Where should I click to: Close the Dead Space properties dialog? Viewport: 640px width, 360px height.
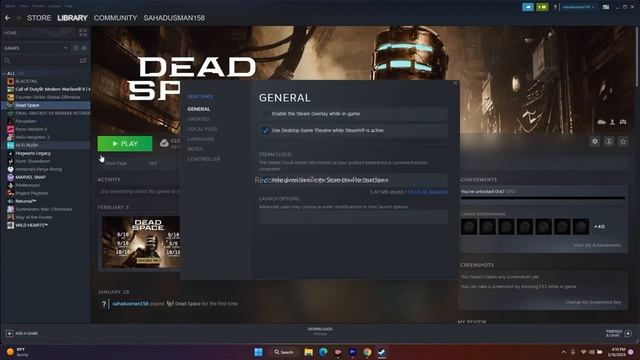click(x=456, y=83)
